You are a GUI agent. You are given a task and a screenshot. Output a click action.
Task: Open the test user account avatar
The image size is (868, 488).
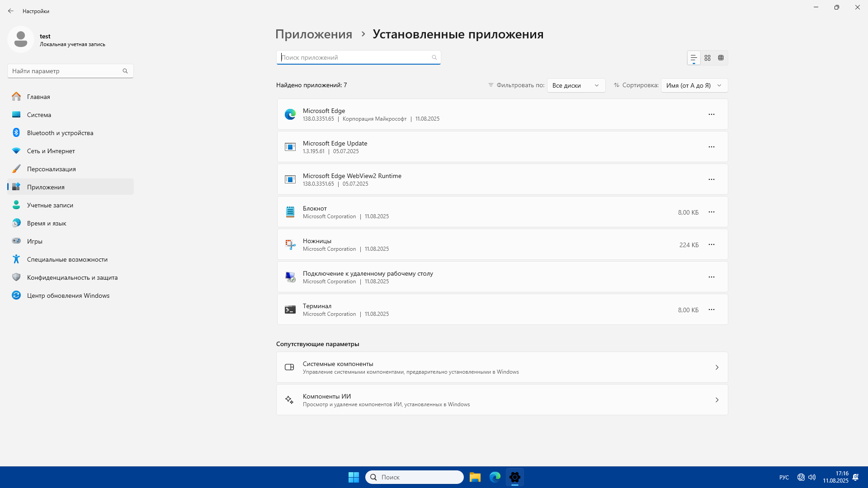(x=21, y=39)
